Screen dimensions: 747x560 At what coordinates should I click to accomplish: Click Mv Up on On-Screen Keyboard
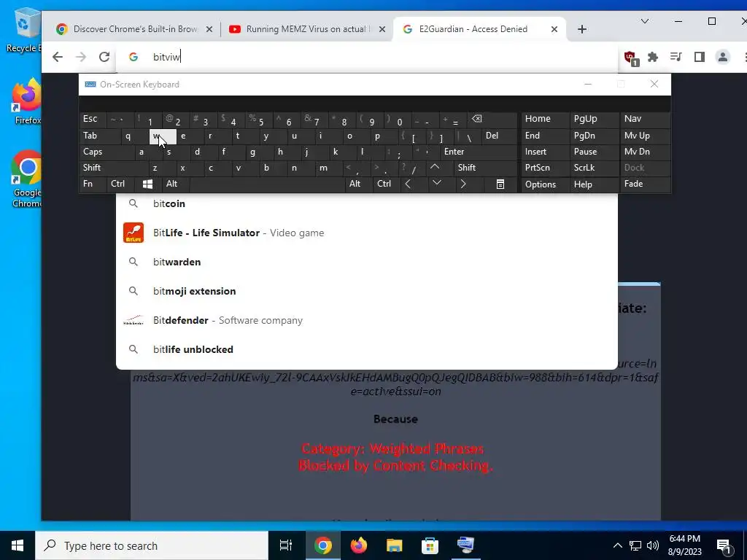645,136
